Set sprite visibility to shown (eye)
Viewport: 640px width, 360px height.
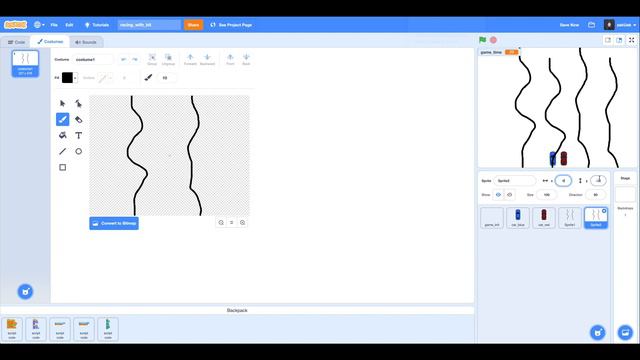[x=498, y=195]
